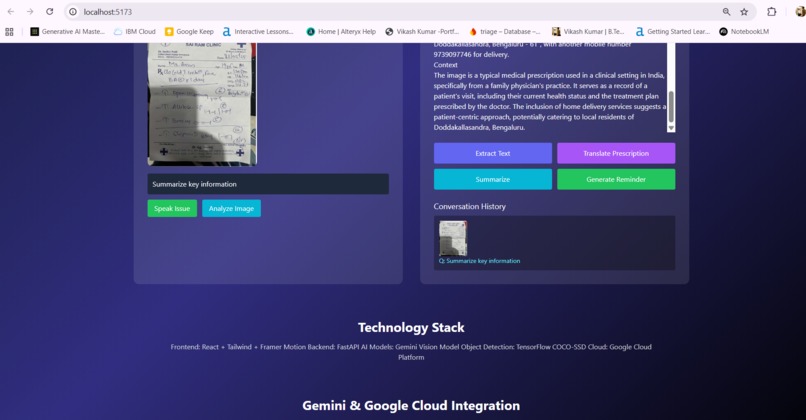Click the Gemini & Google Cloud Integration heading
Screen dimensions: 806x420
[411, 406]
